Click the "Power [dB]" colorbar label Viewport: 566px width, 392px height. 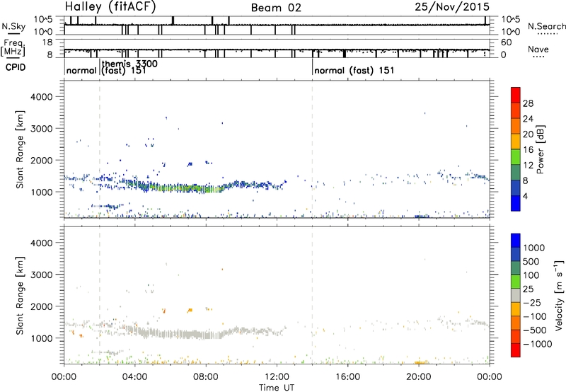coord(540,149)
